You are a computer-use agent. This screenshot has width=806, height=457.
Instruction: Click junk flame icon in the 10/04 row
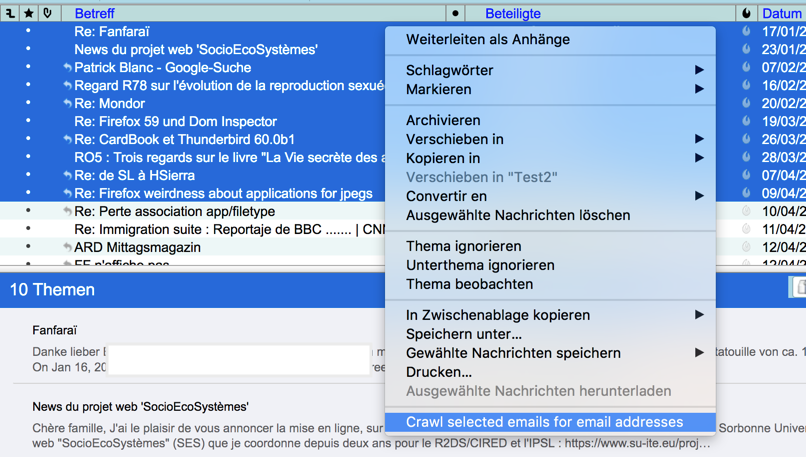click(746, 211)
